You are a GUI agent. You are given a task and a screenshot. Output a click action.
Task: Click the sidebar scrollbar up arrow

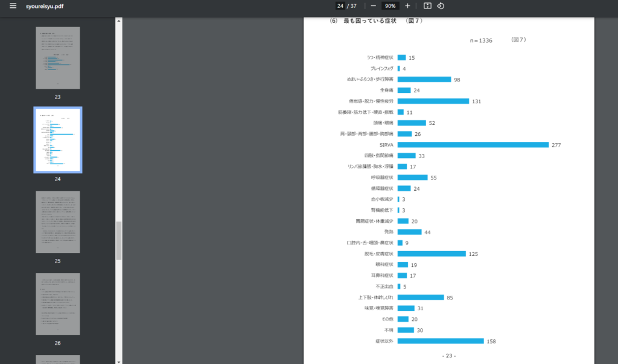click(x=119, y=21)
